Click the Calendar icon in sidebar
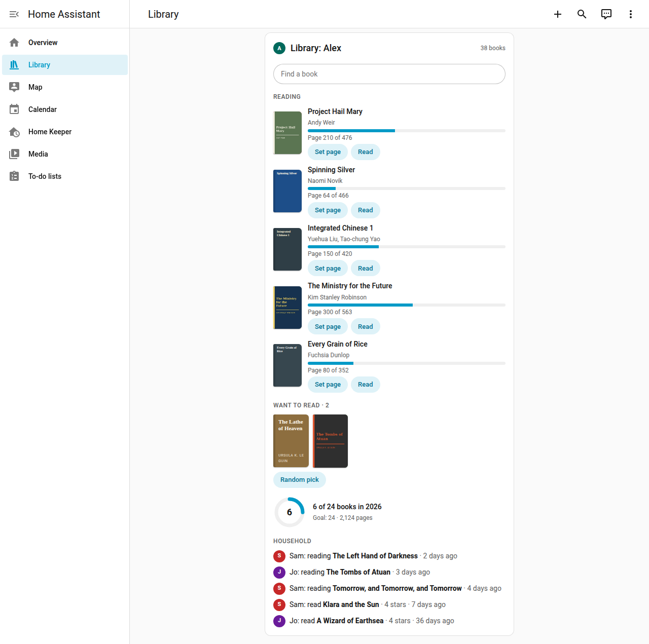 14,109
